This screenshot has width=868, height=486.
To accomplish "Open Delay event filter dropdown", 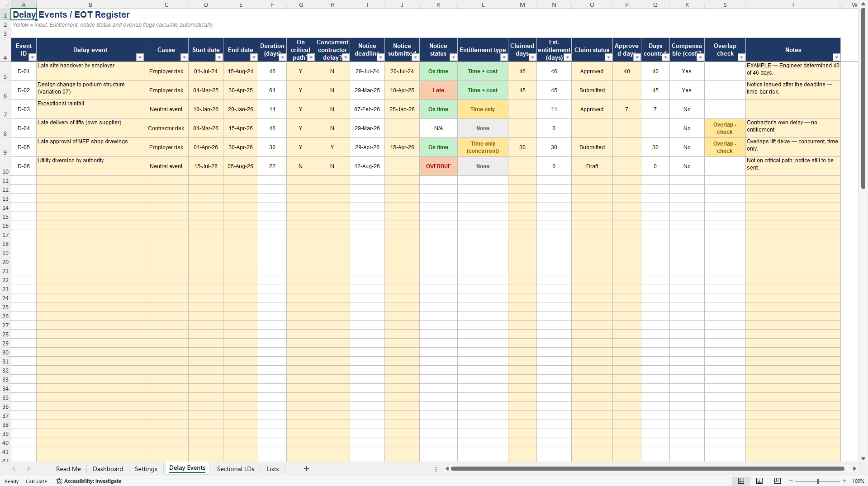I will coord(140,57).
